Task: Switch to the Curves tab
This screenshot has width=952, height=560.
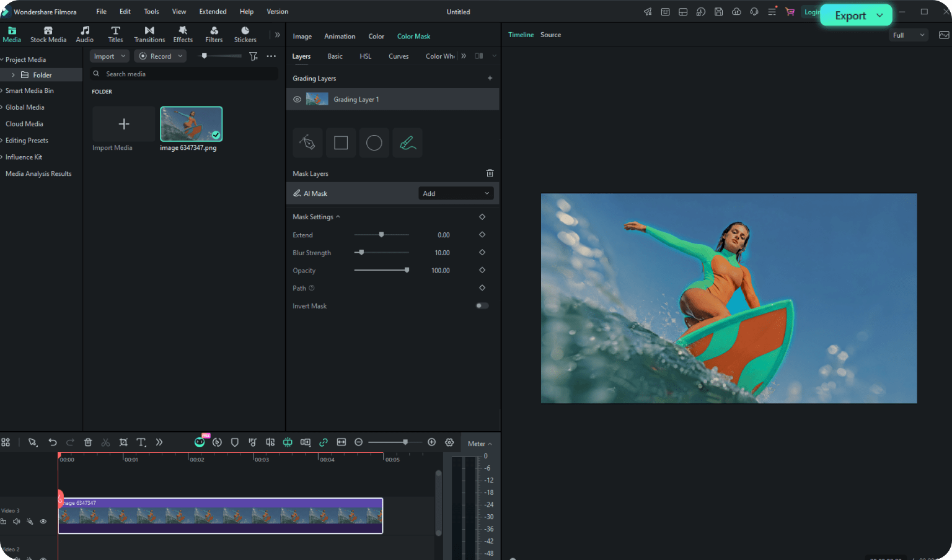Action: tap(399, 56)
